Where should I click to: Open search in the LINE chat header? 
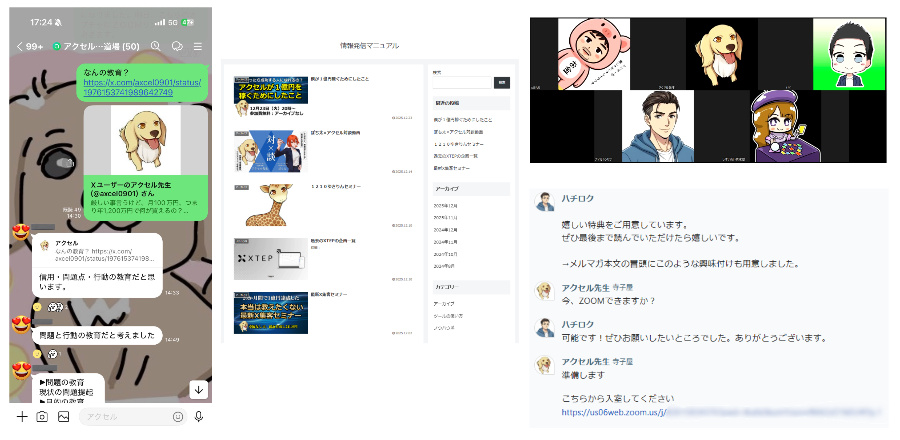156,46
